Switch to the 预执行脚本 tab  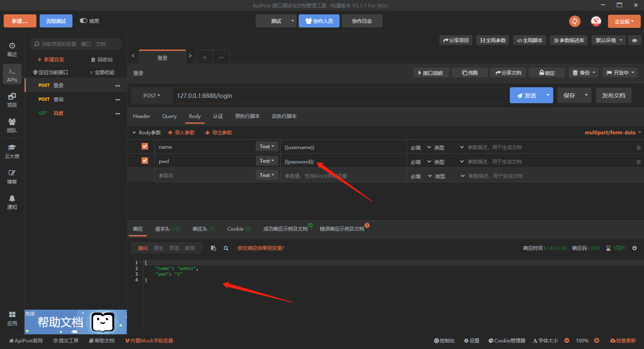coord(248,116)
